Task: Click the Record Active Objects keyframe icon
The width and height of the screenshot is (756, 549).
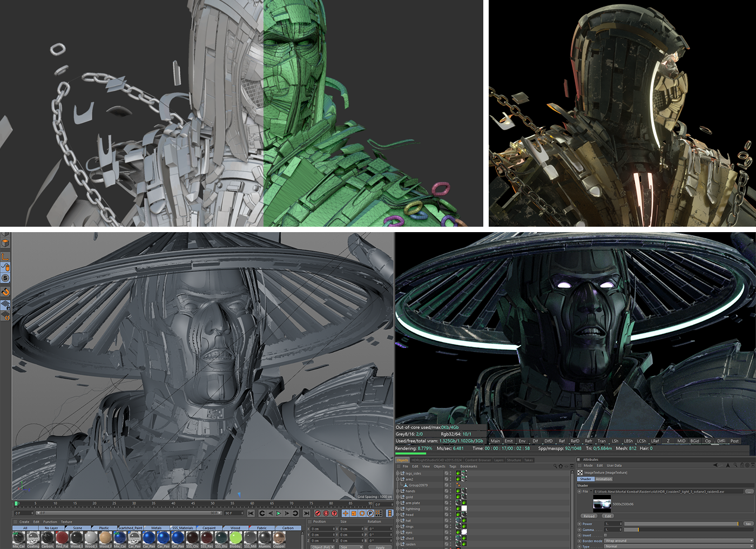Action: [318, 513]
